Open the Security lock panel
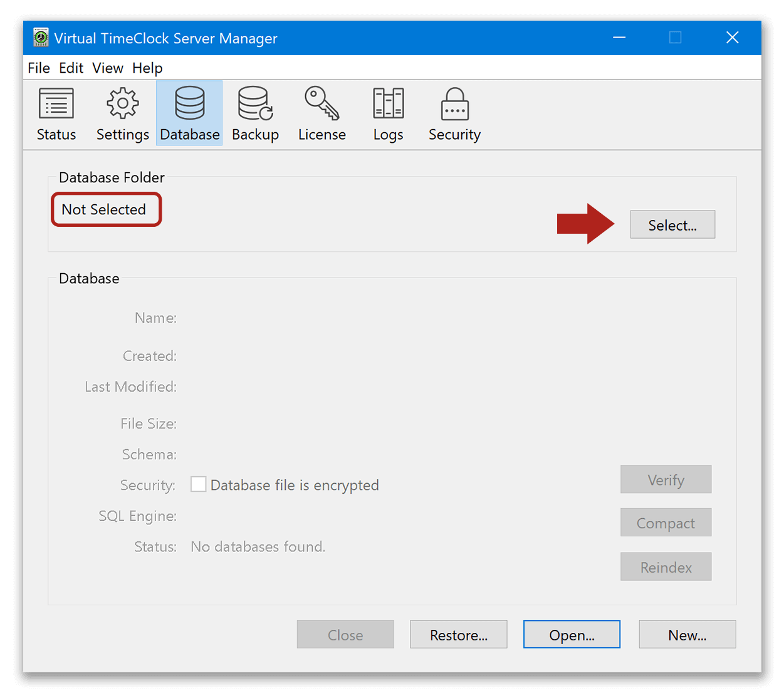This screenshot has width=784, height=693. (455, 113)
